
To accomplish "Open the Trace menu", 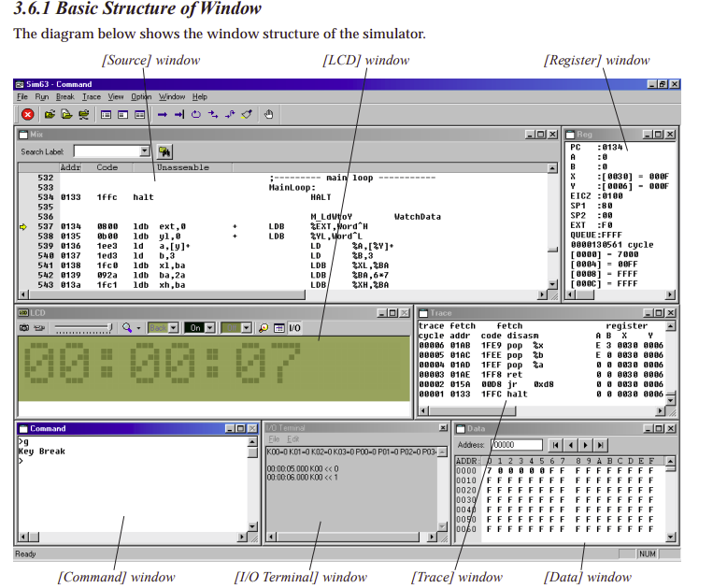I will pos(92,97).
